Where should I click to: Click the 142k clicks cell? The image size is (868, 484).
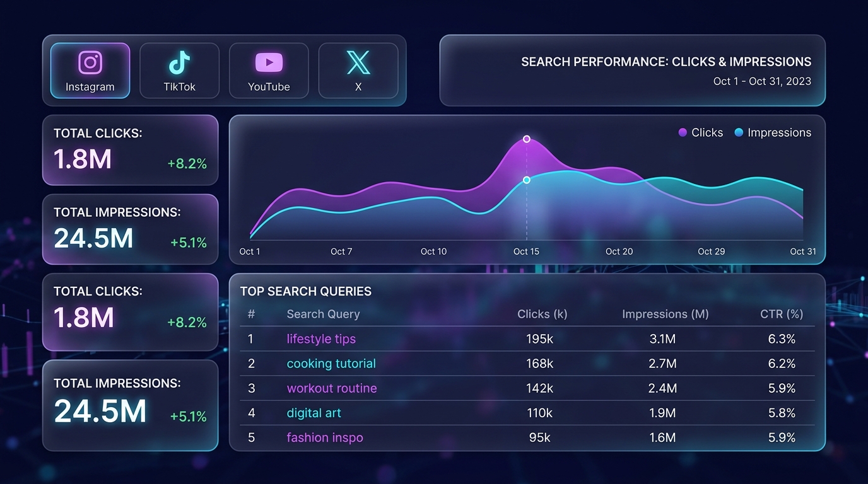coord(539,388)
